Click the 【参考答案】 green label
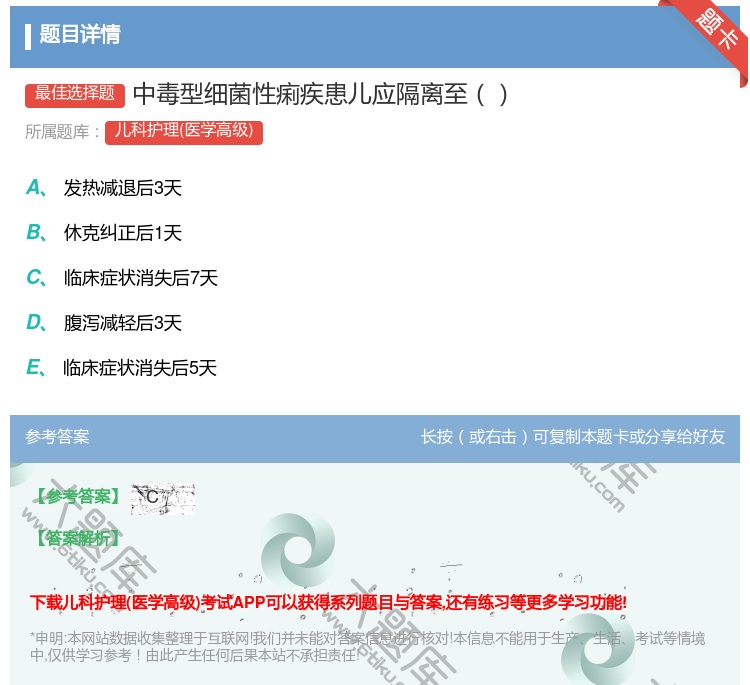This screenshot has height=685, width=750. pyautogui.click(x=79, y=497)
